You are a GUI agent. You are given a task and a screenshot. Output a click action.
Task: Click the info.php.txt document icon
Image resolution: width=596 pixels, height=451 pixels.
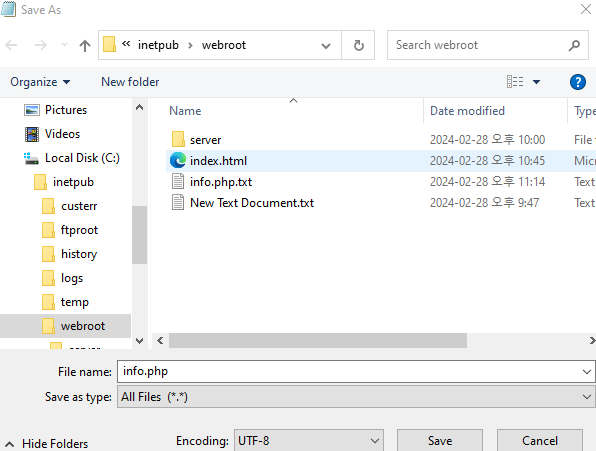tap(178, 181)
